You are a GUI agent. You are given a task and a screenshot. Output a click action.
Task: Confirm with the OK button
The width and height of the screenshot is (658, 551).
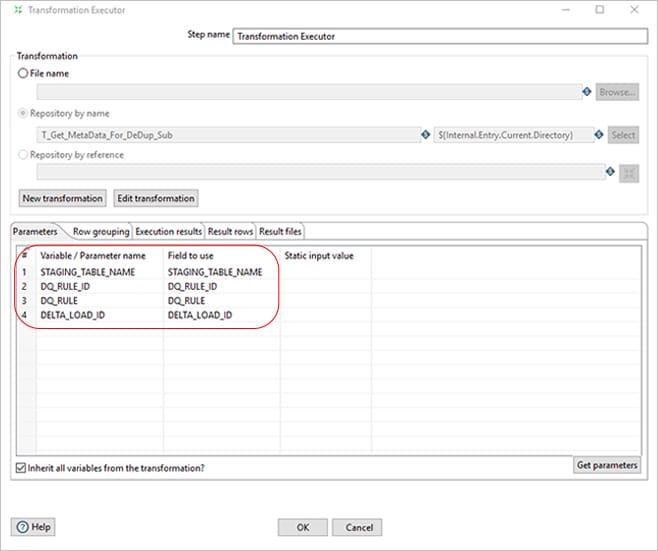(x=303, y=527)
